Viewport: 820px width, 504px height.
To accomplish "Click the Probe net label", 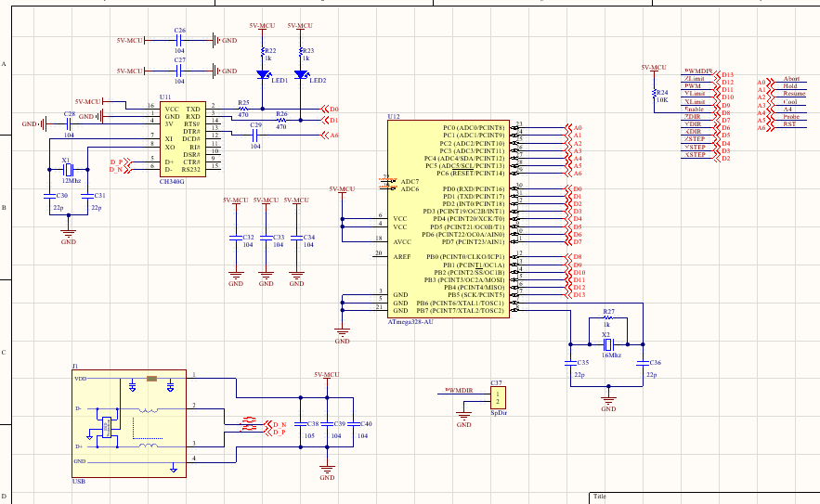I will tap(791, 117).
